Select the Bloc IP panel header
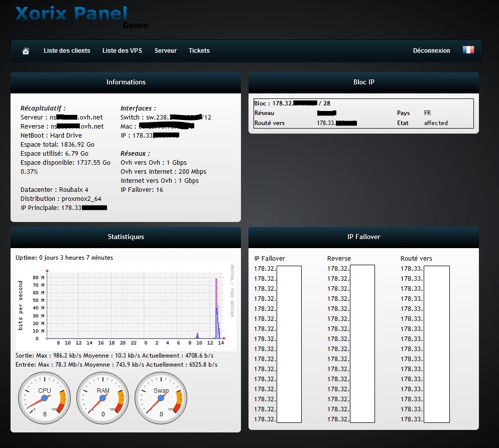This screenshot has height=448, width=499. (x=363, y=82)
